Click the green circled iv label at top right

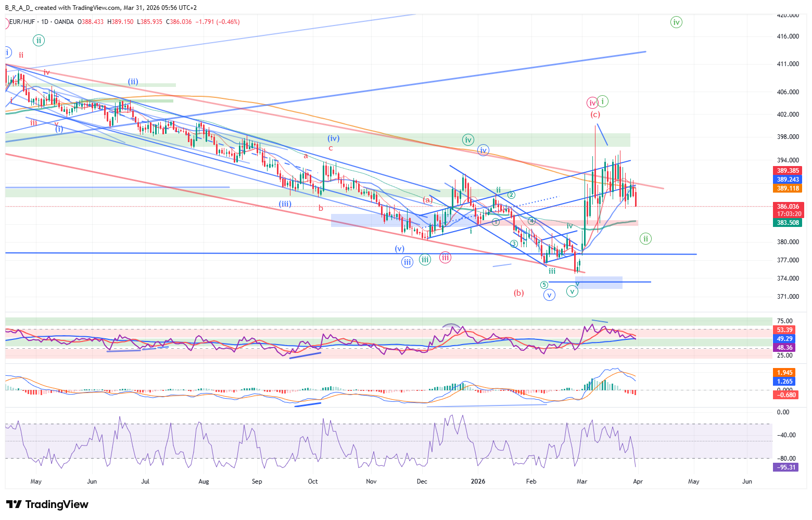676,22
